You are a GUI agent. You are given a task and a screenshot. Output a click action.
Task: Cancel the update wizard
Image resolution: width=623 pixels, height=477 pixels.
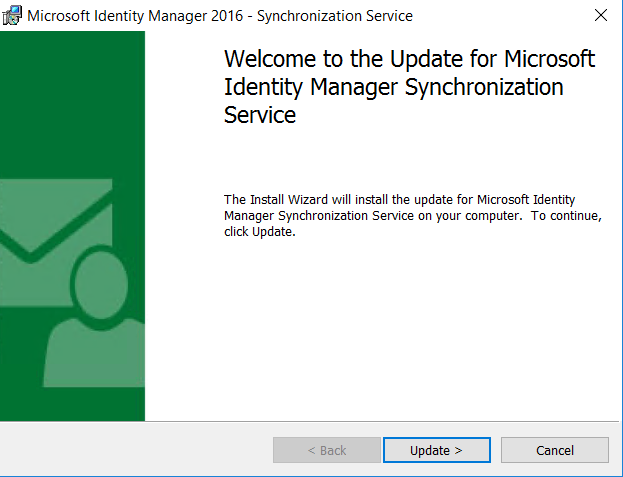pyautogui.click(x=554, y=450)
